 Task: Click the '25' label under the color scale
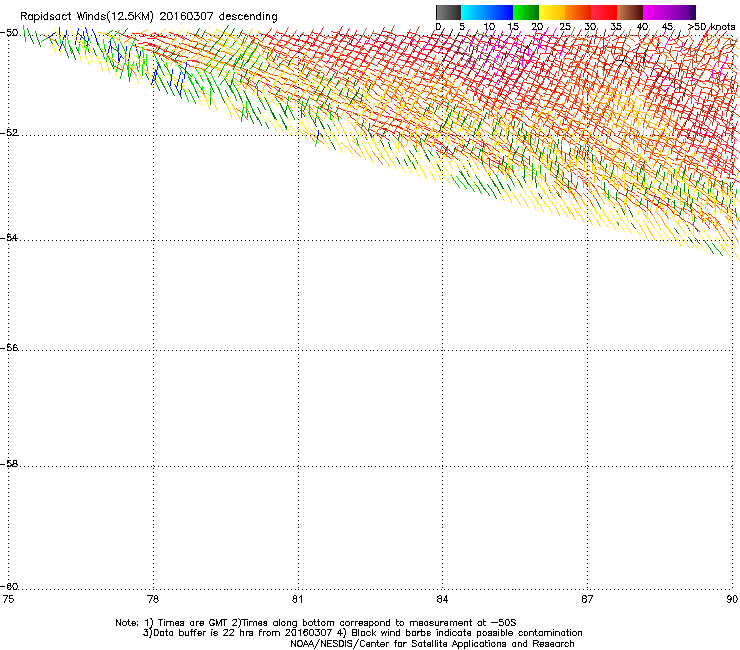565,27
